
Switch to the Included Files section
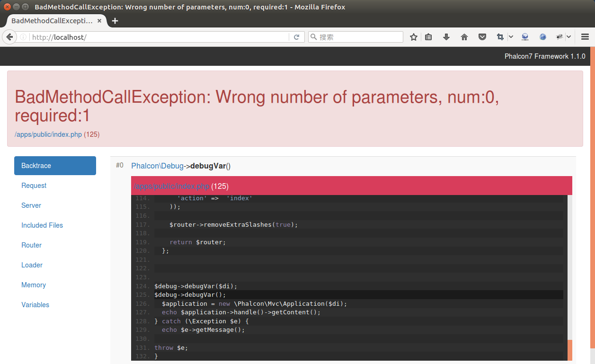tap(42, 225)
